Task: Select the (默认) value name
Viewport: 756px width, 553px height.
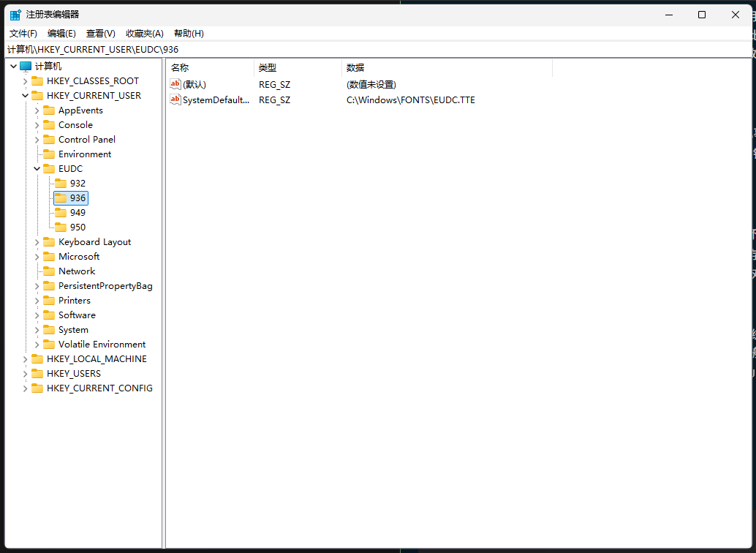Action: (194, 84)
